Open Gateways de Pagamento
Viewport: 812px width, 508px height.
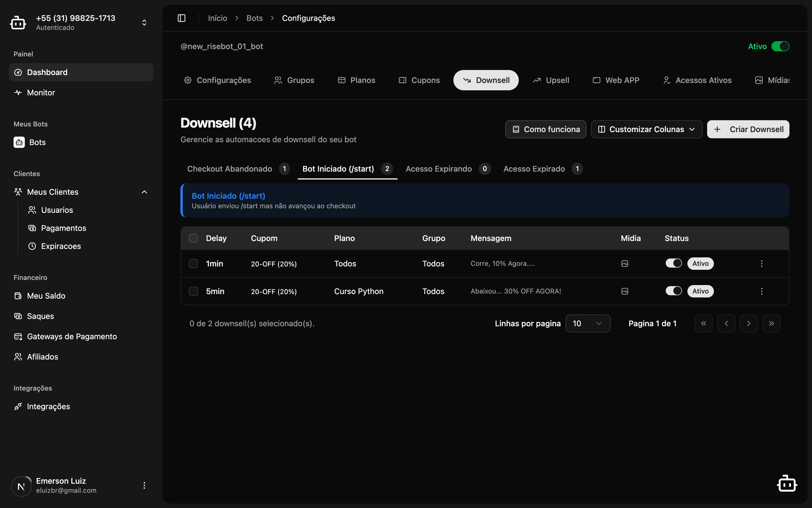click(81, 337)
